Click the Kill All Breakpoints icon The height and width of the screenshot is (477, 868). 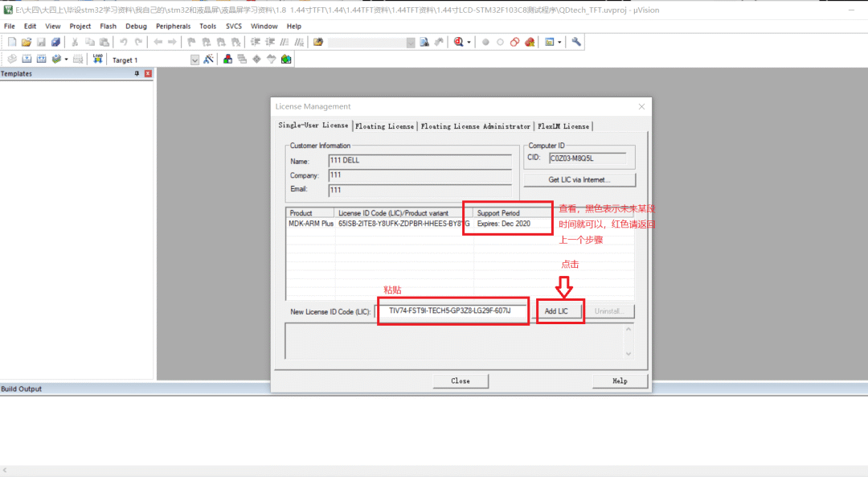530,42
